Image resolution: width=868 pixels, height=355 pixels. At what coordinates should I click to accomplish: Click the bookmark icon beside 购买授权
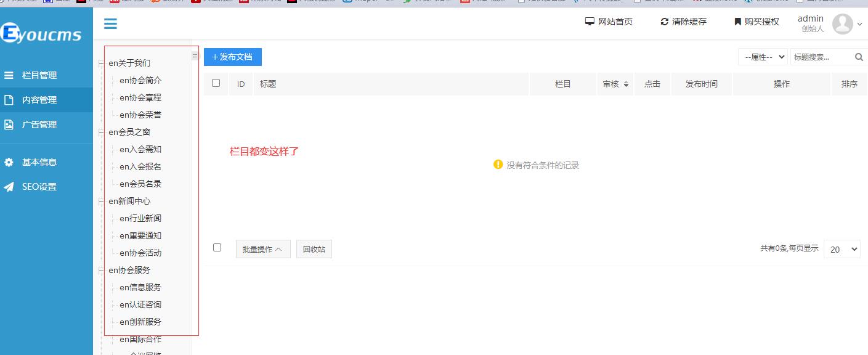pyautogui.click(x=737, y=22)
